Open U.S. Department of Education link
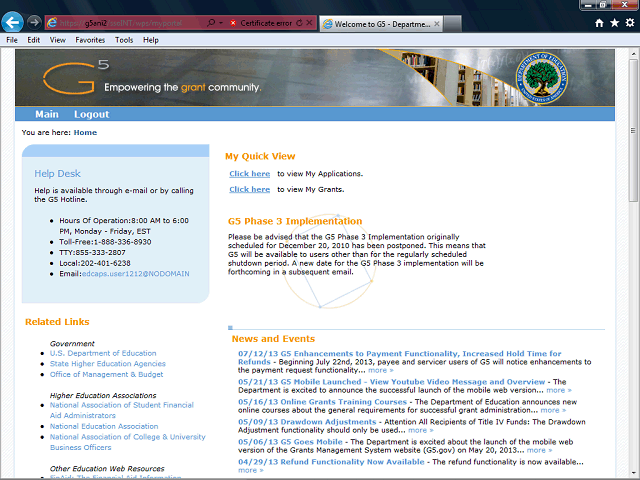640x480 pixels. click(103, 353)
